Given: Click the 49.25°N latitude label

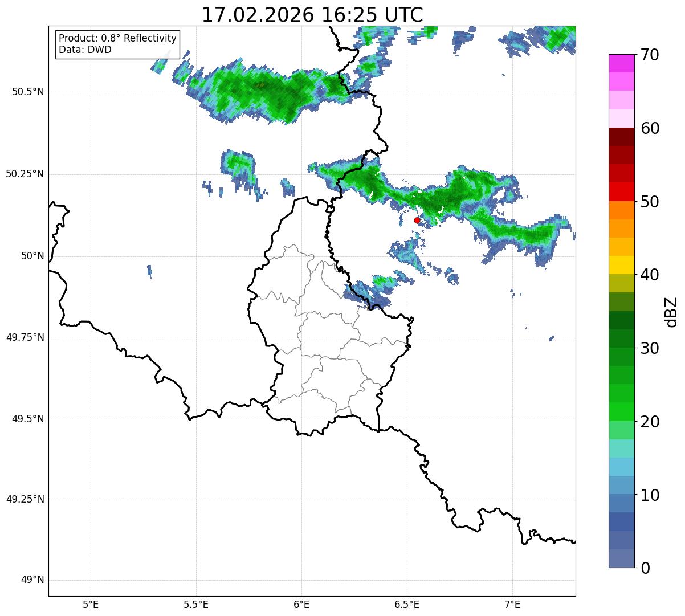Looking at the screenshot, I should pos(25,500).
